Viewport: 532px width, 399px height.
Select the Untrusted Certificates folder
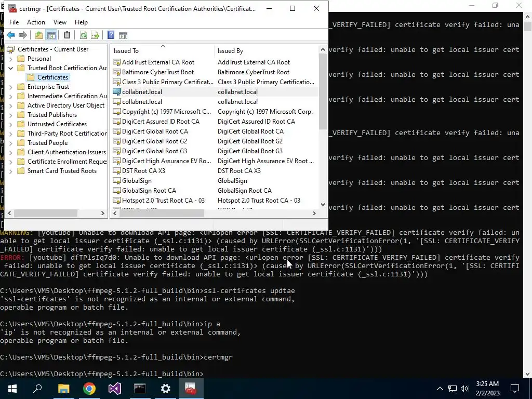click(x=57, y=124)
